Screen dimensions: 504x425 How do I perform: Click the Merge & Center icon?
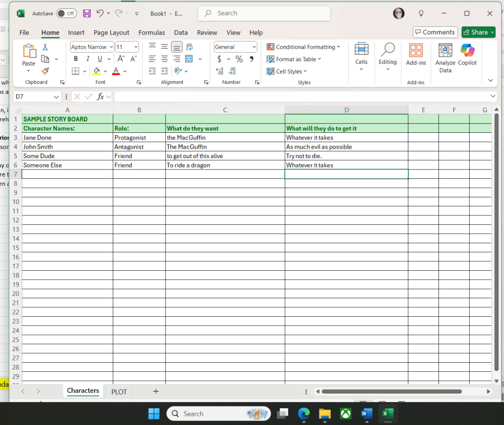[189, 59]
